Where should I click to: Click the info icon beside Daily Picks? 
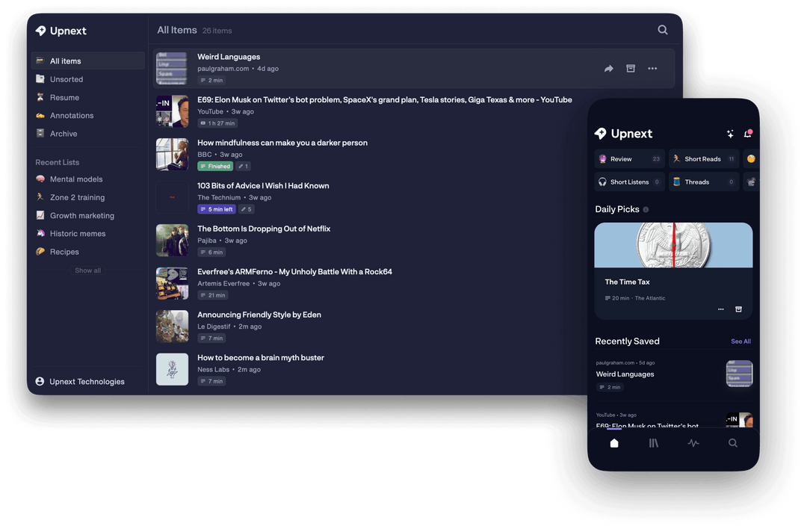646,209
